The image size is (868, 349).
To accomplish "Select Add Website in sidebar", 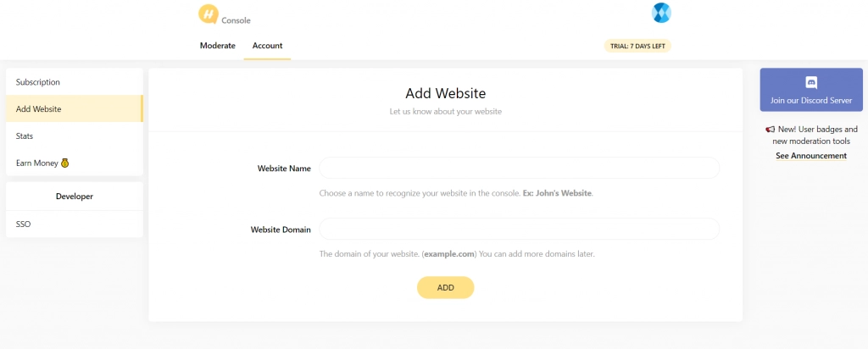I will pos(75,109).
